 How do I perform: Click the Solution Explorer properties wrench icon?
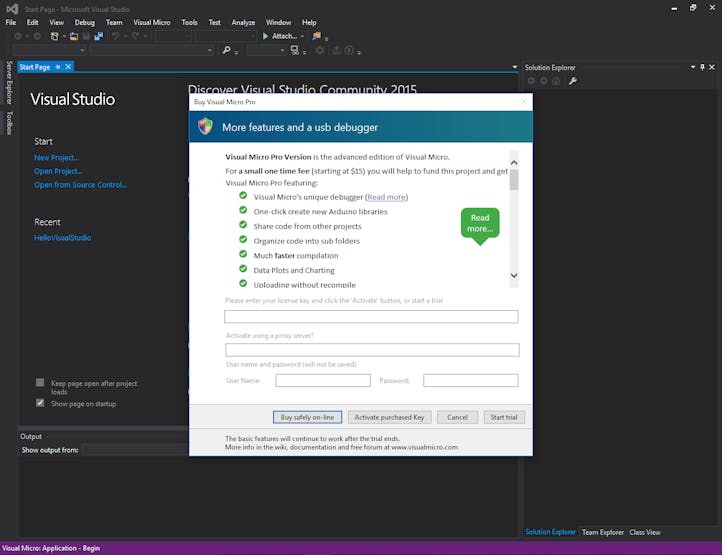click(573, 81)
